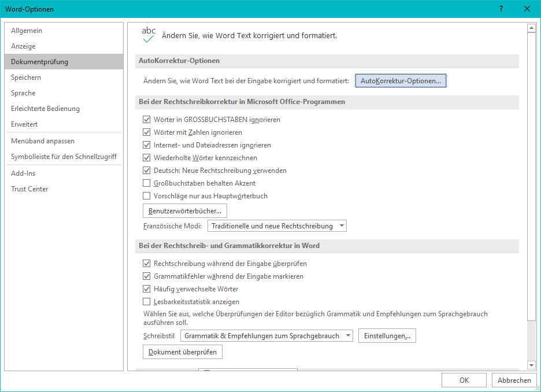This screenshot has width=541, height=392.
Task: Click Dokument überprüfen button
Action: click(x=183, y=352)
